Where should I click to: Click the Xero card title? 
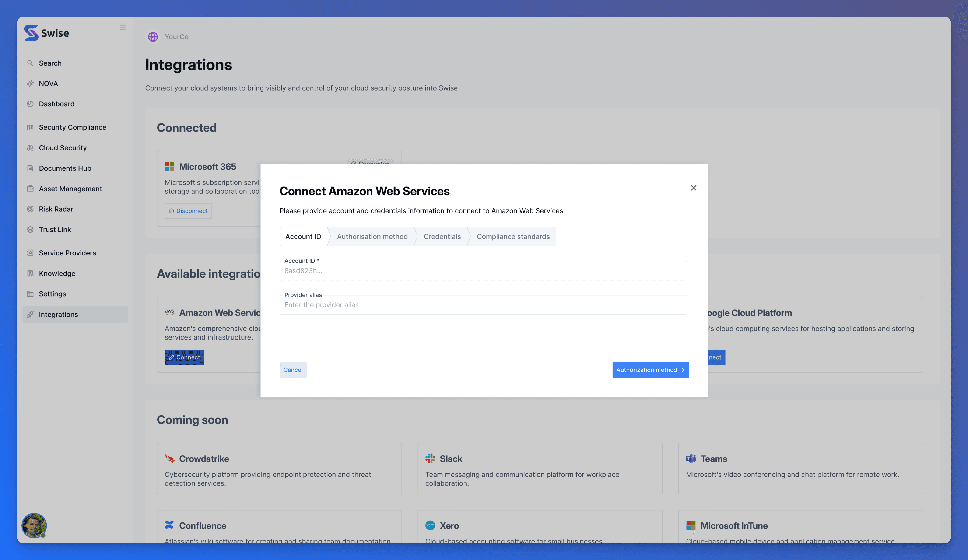(x=449, y=525)
